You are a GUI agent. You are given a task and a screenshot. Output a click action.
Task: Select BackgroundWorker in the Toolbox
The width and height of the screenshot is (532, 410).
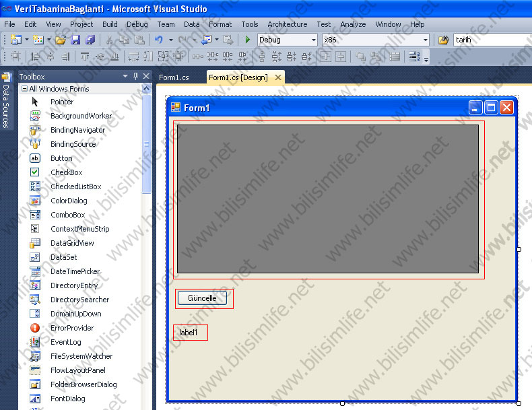click(x=81, y=116)
